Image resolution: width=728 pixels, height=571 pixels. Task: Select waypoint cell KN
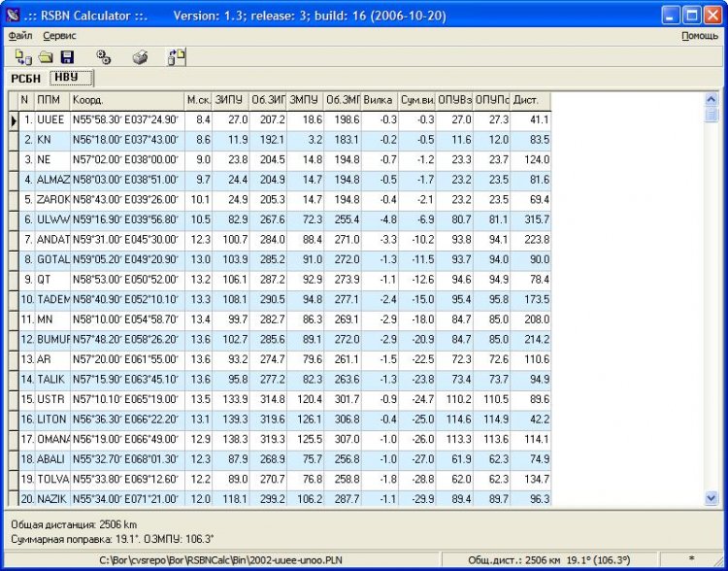(x=52, y=141)
